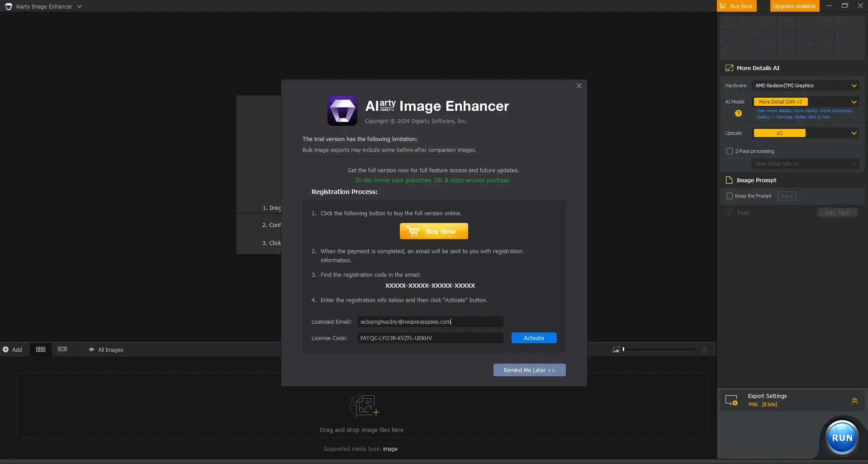Enable 2-Pass processing checkbox

729,151
